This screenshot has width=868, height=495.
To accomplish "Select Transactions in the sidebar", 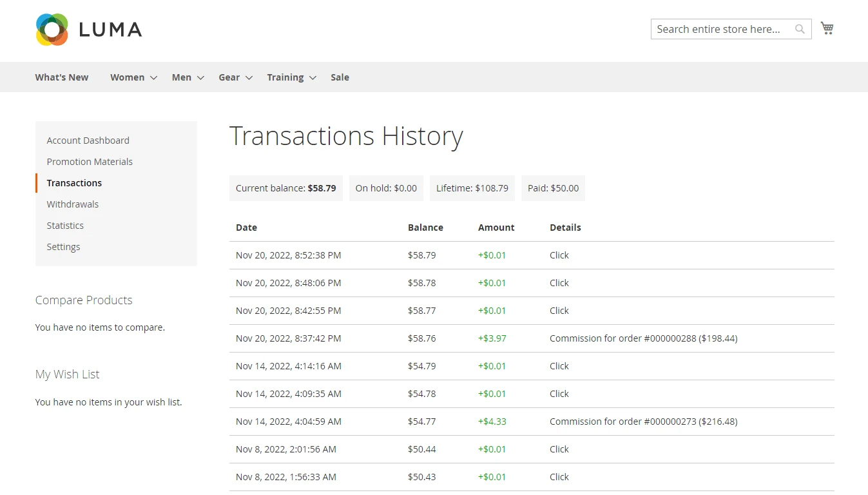I will coord(74,183).
